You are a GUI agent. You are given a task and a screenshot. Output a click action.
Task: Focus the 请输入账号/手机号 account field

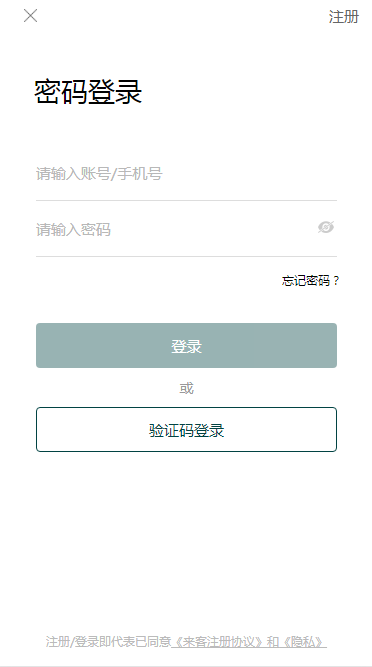click(186, 174)
